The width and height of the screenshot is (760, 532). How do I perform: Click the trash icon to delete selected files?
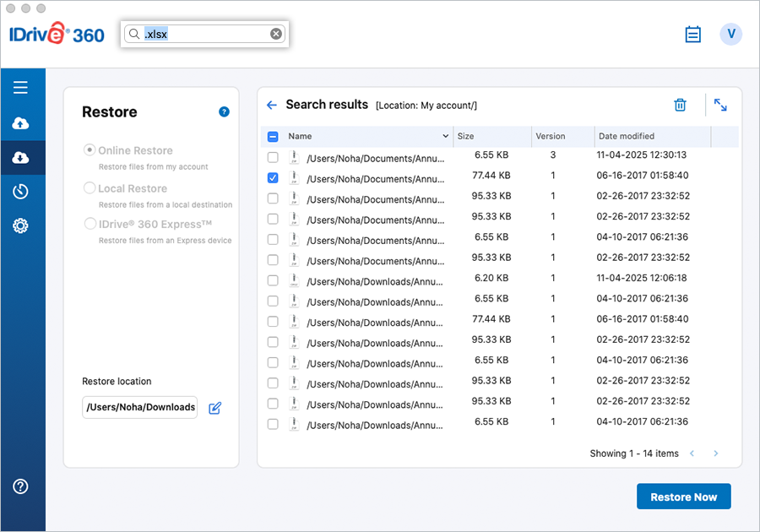[x=680, y=105]
